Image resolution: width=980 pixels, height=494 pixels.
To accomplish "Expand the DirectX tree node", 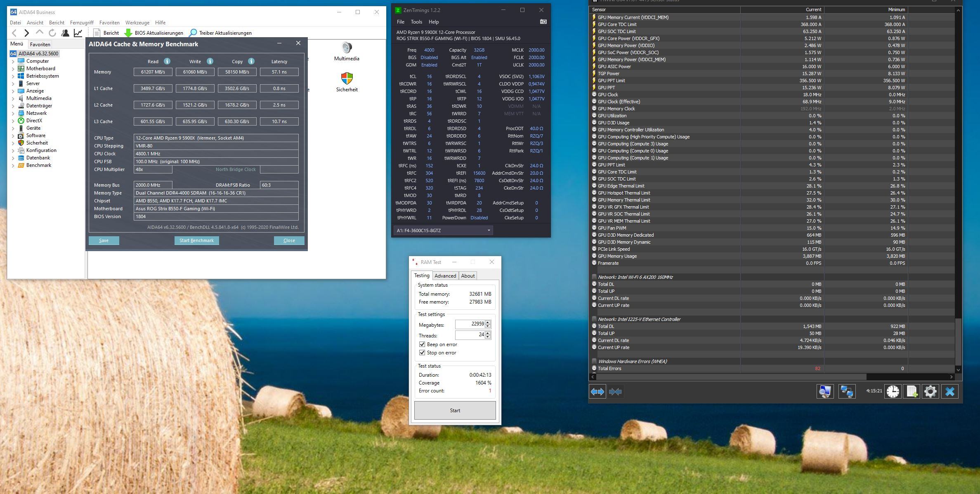I will (x=13, y=121).
